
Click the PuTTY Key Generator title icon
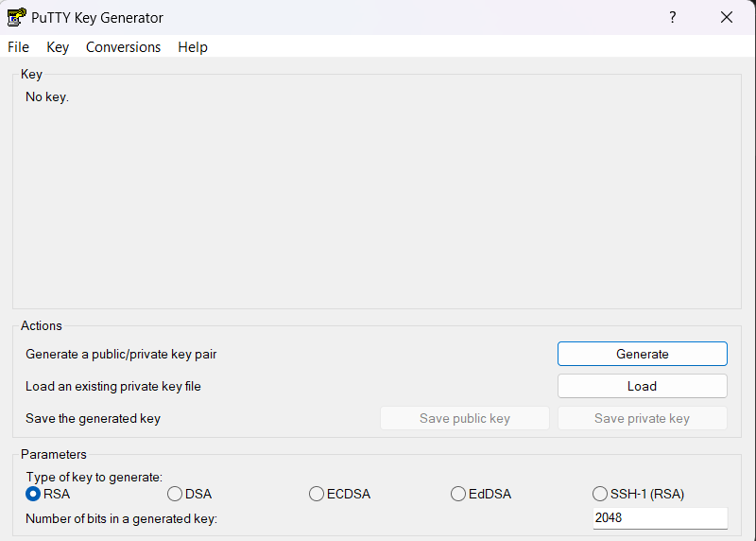point(16,17)
